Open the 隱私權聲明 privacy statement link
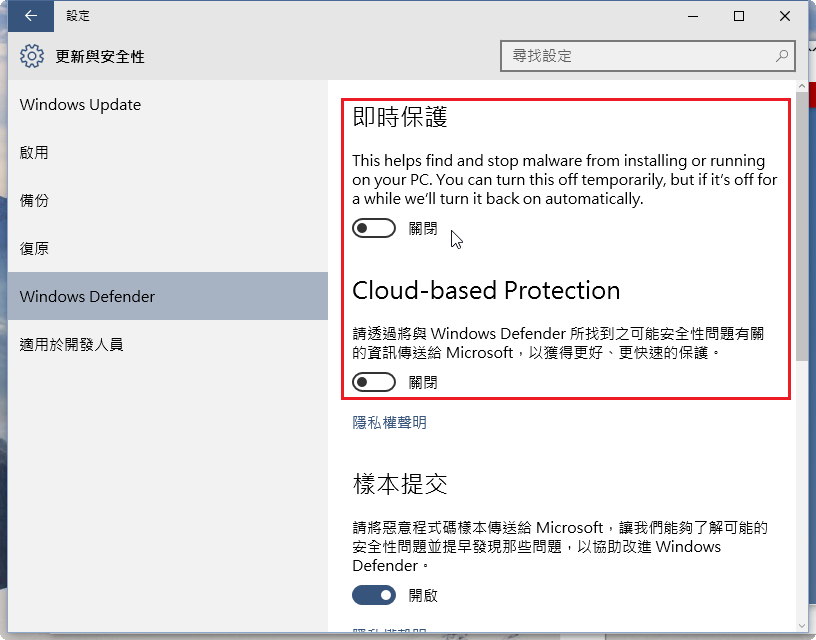 point(389,423)
